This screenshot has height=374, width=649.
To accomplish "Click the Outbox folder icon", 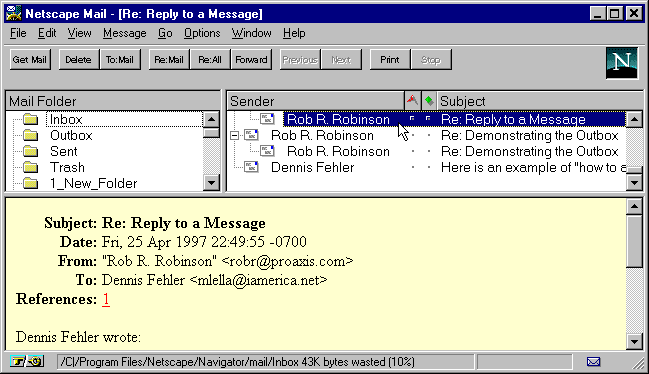I will tap(31, 135).
